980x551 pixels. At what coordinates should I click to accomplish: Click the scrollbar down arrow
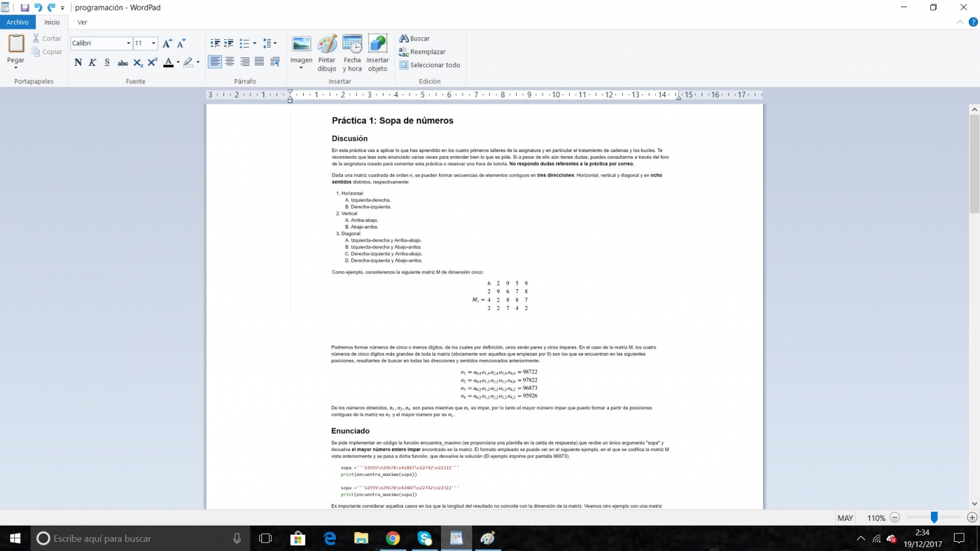click(974, 504)
